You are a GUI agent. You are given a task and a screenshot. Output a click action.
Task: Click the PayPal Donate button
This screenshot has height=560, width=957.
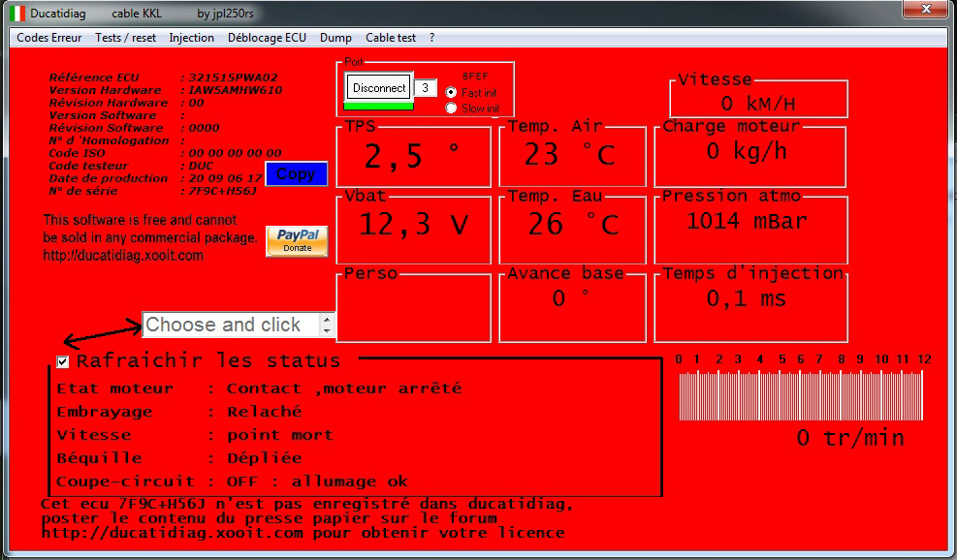[297, 241]
